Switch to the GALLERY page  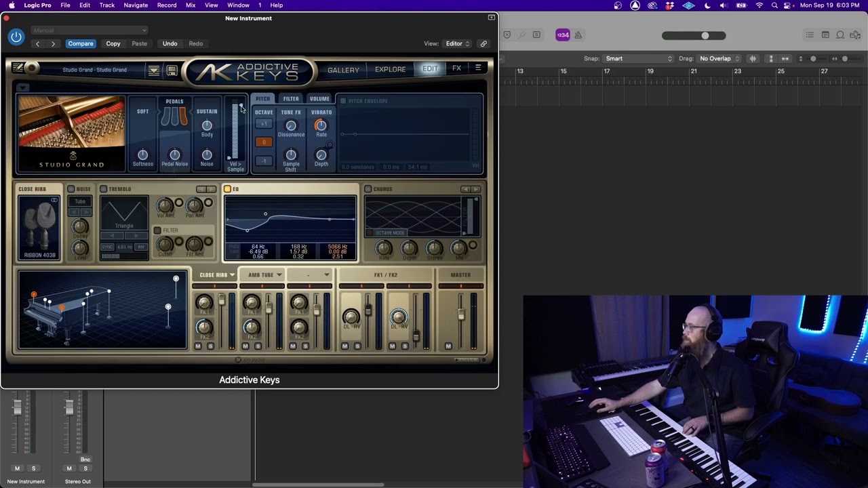(343, 70)
